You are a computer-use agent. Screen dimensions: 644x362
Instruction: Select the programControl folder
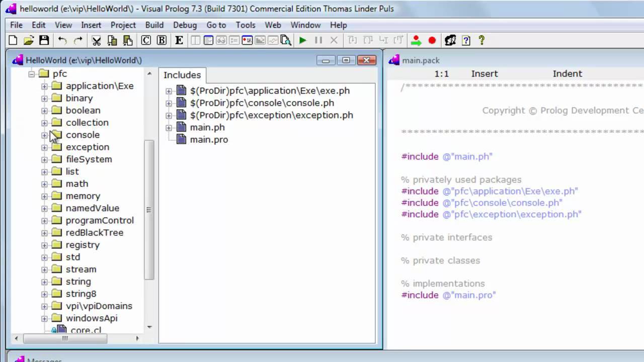100,220
